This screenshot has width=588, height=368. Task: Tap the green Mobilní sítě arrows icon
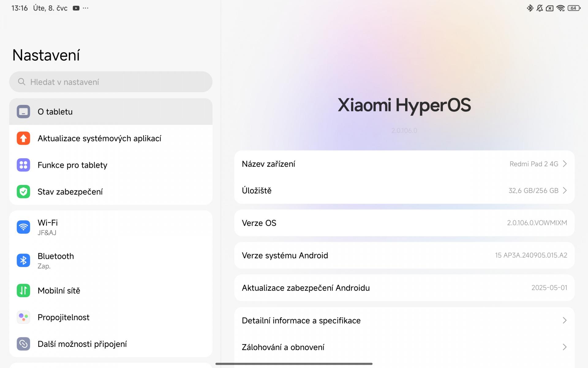click(x=23, y=290)
